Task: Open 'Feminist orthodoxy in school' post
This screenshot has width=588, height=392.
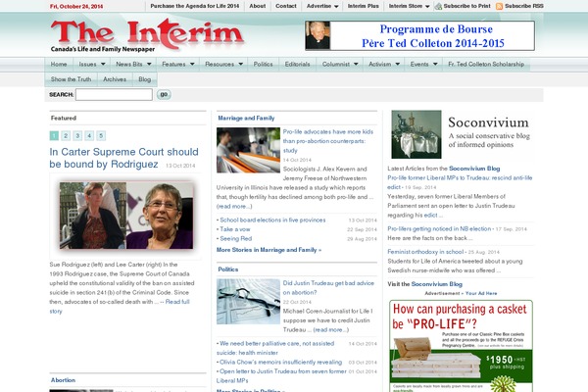Action: 425,252
